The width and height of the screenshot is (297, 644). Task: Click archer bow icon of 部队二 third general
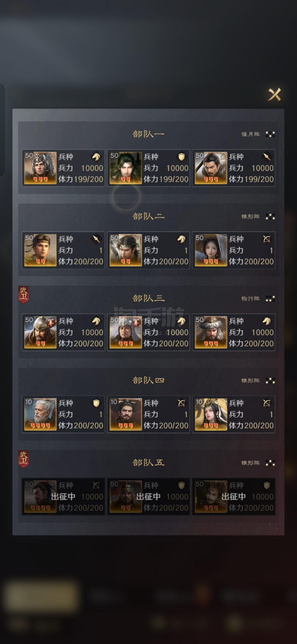click(x=267, y=239)
